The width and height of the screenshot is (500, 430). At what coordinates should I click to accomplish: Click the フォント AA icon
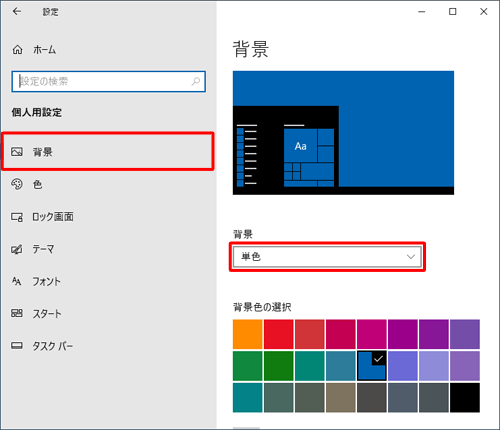[17, 281]
